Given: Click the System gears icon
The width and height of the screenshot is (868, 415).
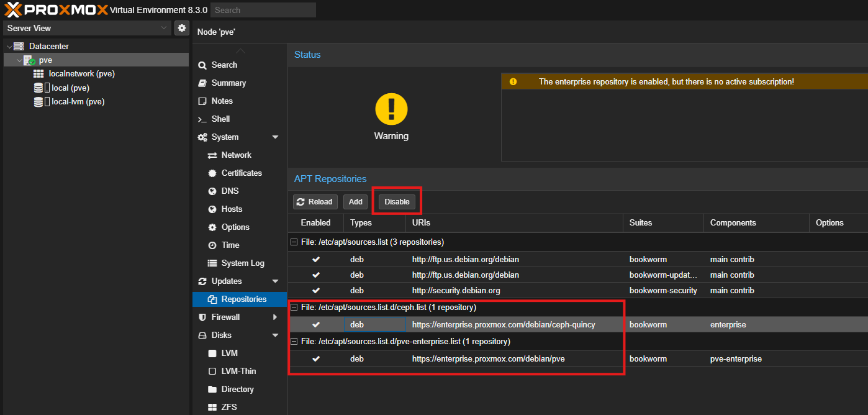Looking at the screenshot, I should pyautogui.click(x=202, y=137).
